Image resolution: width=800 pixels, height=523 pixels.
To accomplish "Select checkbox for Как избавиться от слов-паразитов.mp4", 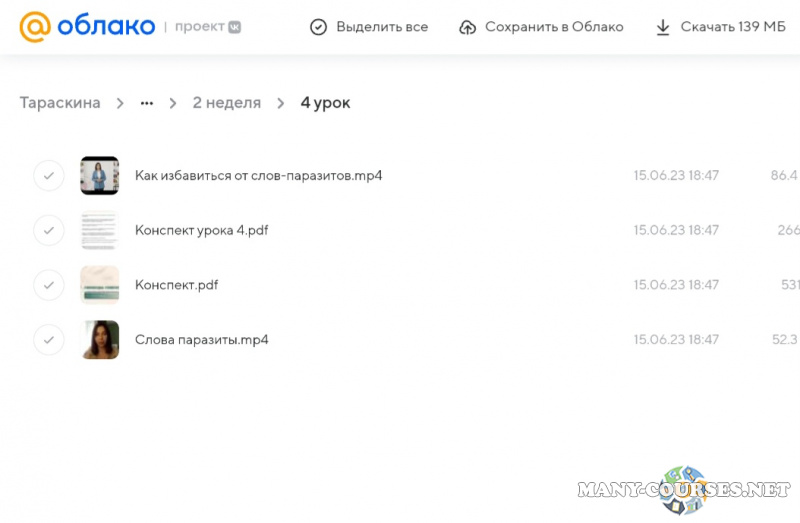I will [48, 176].
